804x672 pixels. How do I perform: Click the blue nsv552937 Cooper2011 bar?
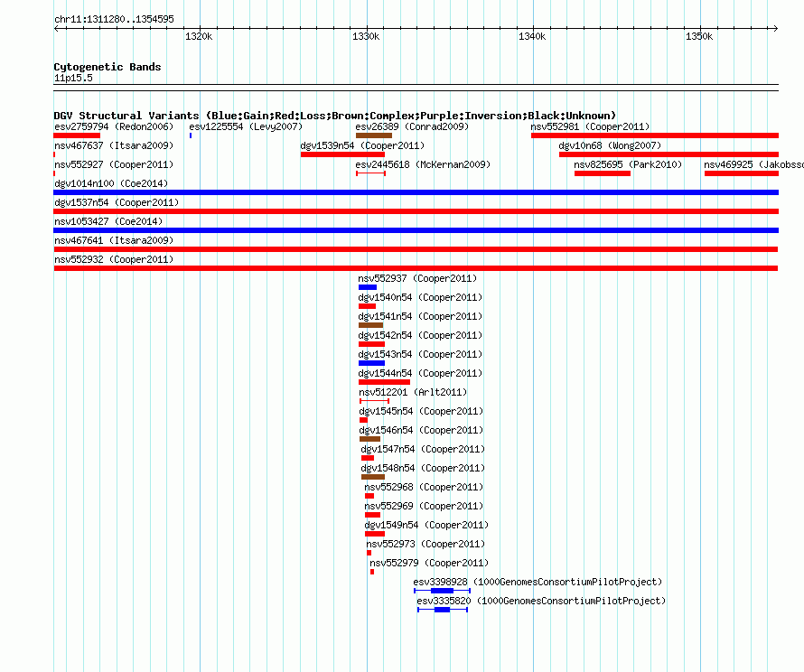pyautogui.click(x=368, y=287)
